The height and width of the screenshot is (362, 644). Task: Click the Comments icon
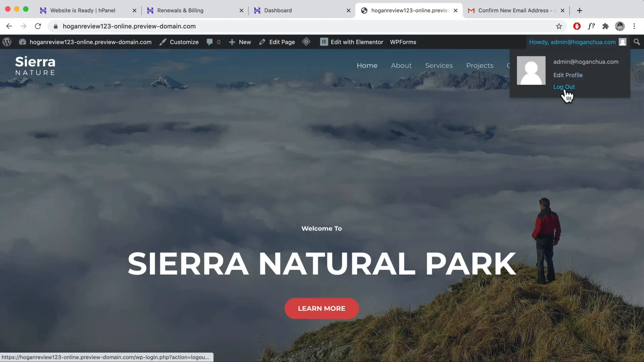pyautogui.click(x=210, y=42)
